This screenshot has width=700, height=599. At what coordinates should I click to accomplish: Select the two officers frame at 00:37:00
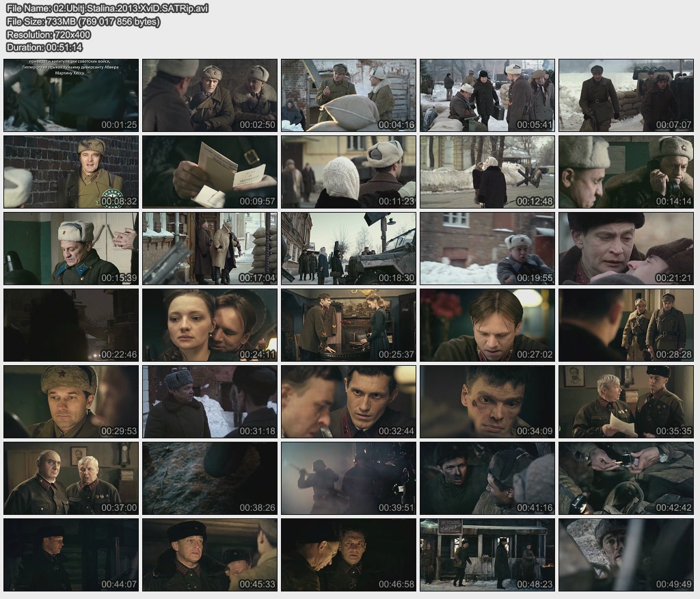71,478
